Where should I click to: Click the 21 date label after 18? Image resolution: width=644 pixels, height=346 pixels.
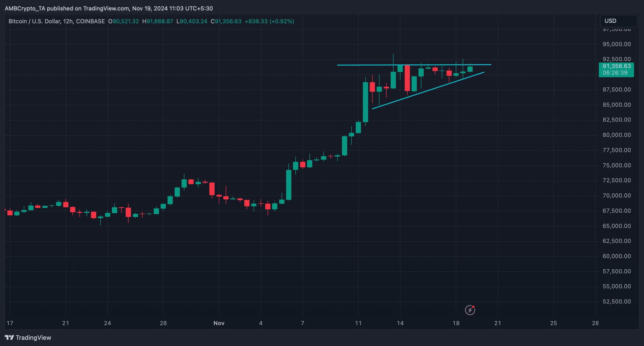498,323
